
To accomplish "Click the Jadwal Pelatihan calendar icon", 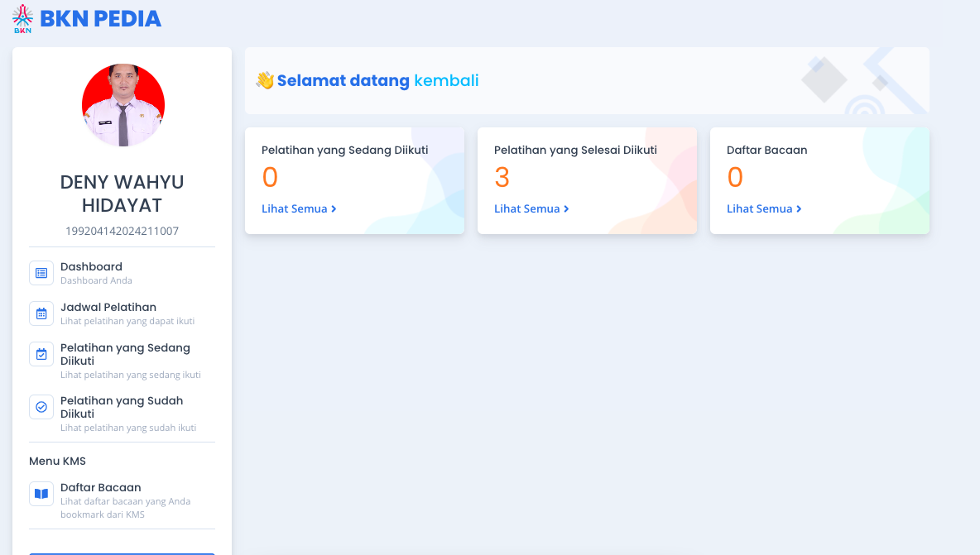I will coord(41,313).
